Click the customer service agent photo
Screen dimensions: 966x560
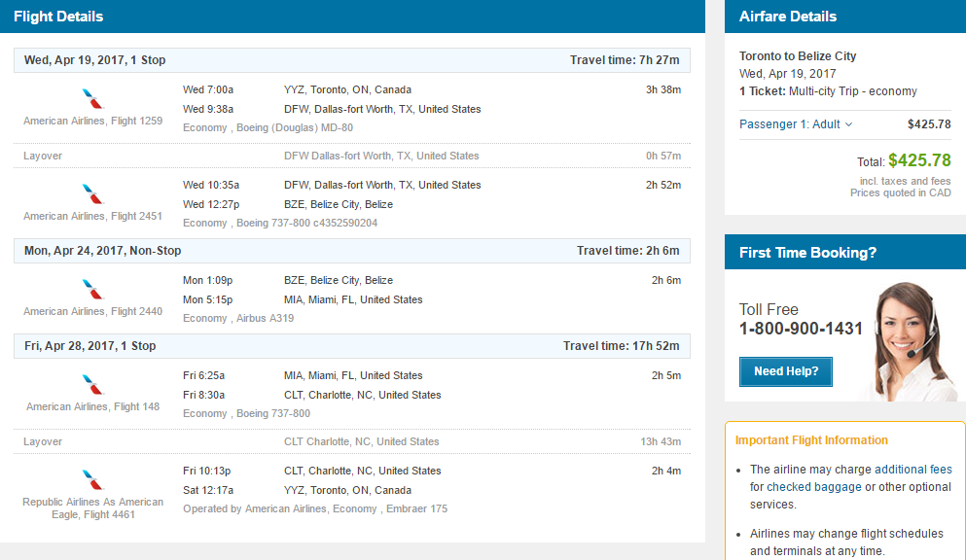tap(910, 341)
